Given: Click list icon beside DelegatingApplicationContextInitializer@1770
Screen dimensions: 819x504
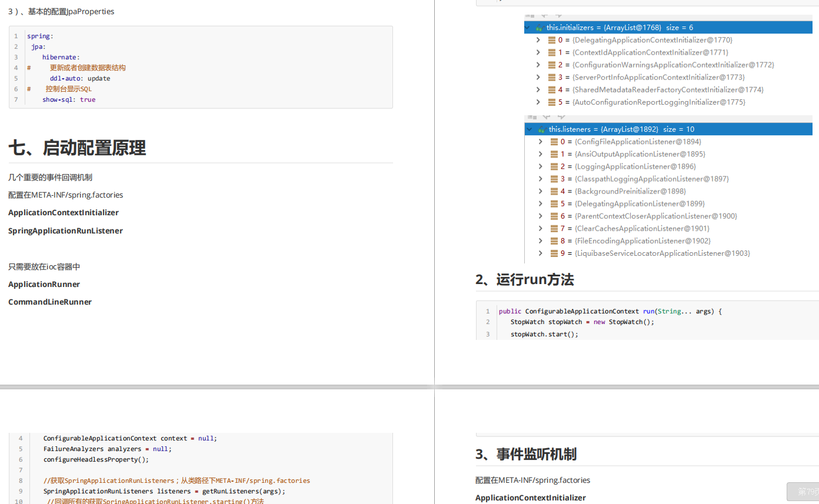Looking at the screenshot, I should pos(552,40).
